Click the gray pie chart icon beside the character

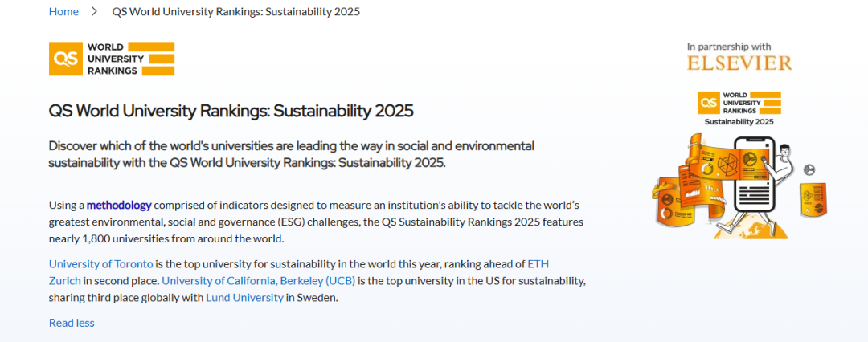[x=809, y=170]
